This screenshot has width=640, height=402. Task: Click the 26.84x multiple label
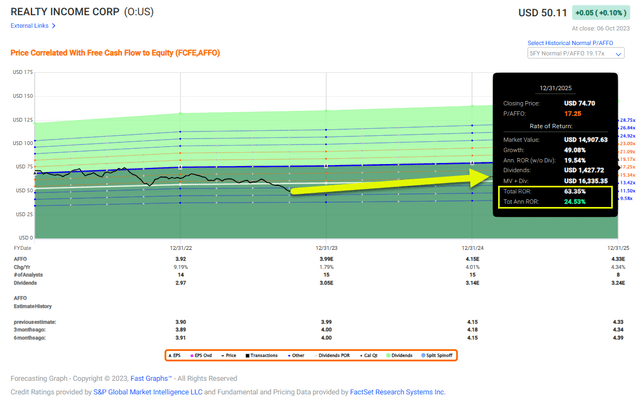(628, 128)
